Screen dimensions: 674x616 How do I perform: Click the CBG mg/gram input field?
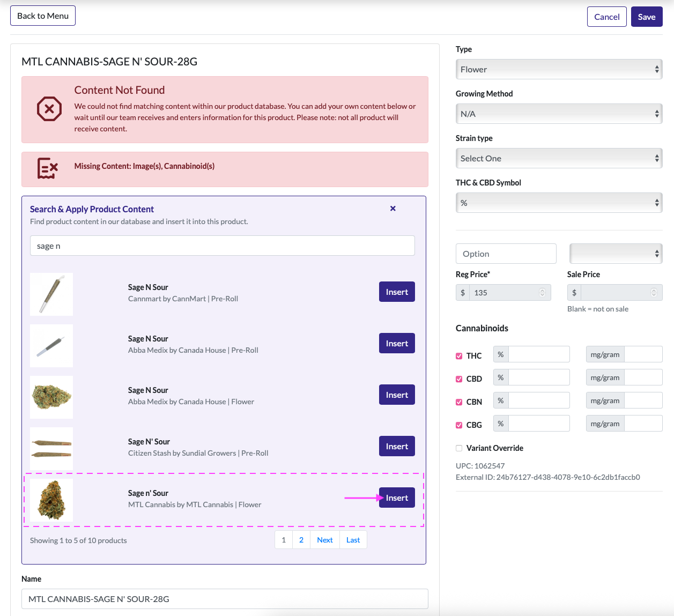[643, 424]
